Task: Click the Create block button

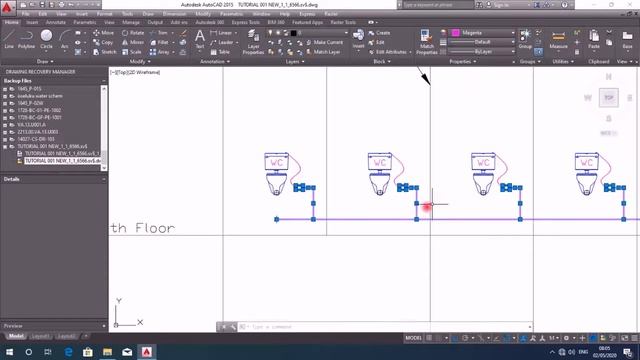Action: pyautogui.click(x=379, y=33)
